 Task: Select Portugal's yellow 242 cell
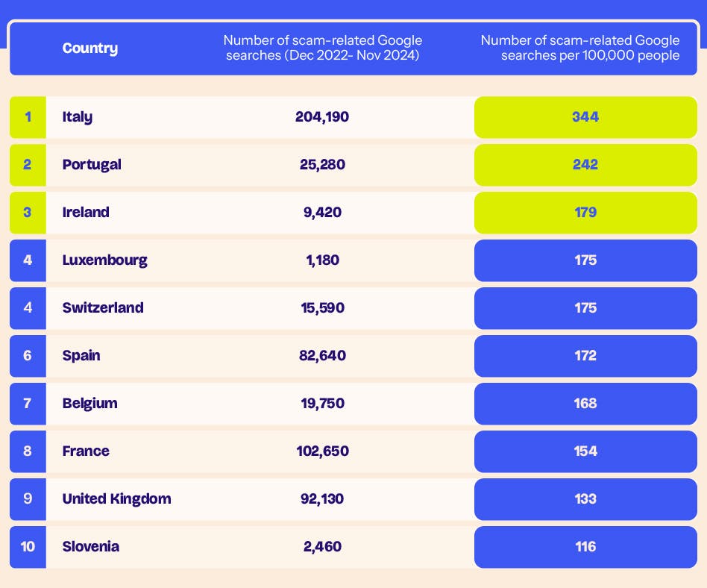585,165
